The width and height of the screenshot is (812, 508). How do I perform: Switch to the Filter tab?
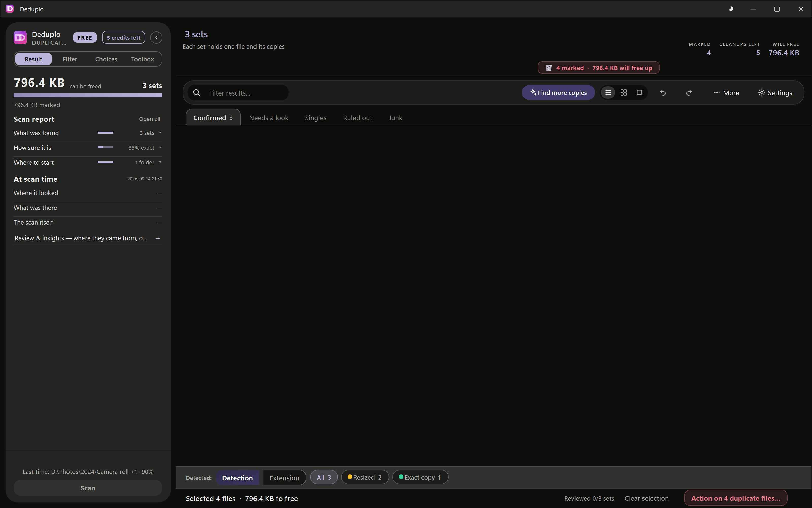70,59
